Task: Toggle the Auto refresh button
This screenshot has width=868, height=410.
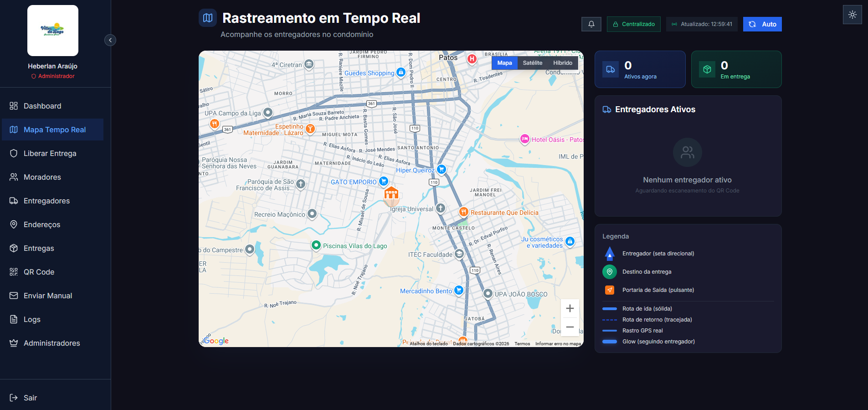Action: coord(762,24)
